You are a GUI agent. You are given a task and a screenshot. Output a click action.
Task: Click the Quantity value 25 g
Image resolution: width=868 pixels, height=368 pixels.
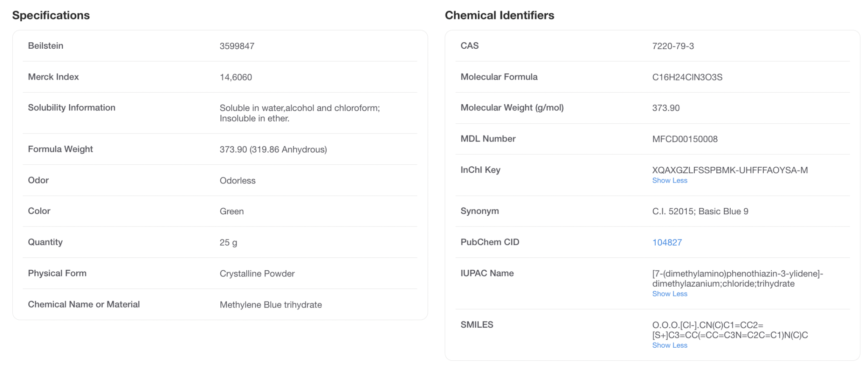pyautogui.click(x=228, y=242)
